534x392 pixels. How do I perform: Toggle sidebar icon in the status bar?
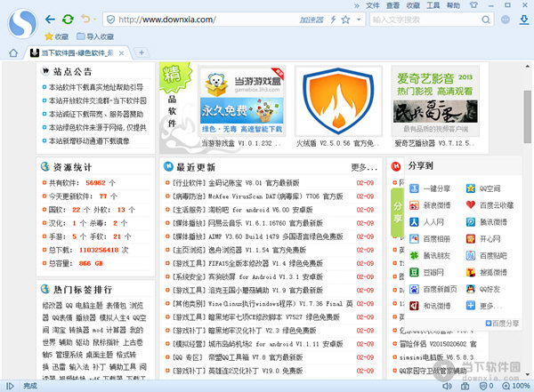(x=10, y=386)
